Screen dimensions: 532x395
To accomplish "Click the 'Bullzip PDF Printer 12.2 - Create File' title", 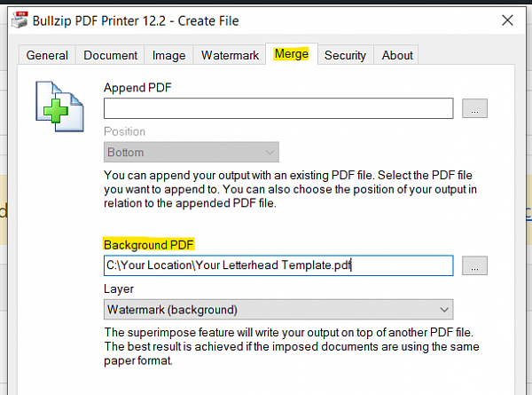I will [x=136, y=21].
